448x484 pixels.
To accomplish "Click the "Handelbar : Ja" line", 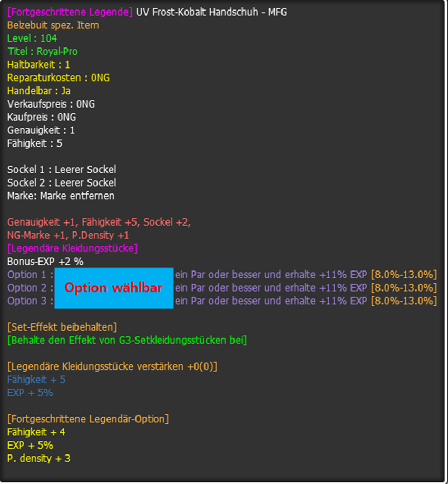I will pos(39,91).
